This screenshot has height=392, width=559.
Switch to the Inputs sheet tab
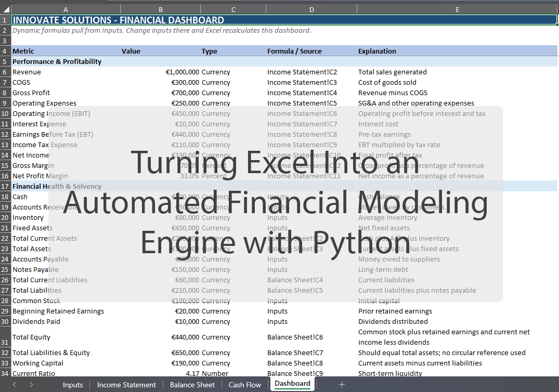point(73,385)
